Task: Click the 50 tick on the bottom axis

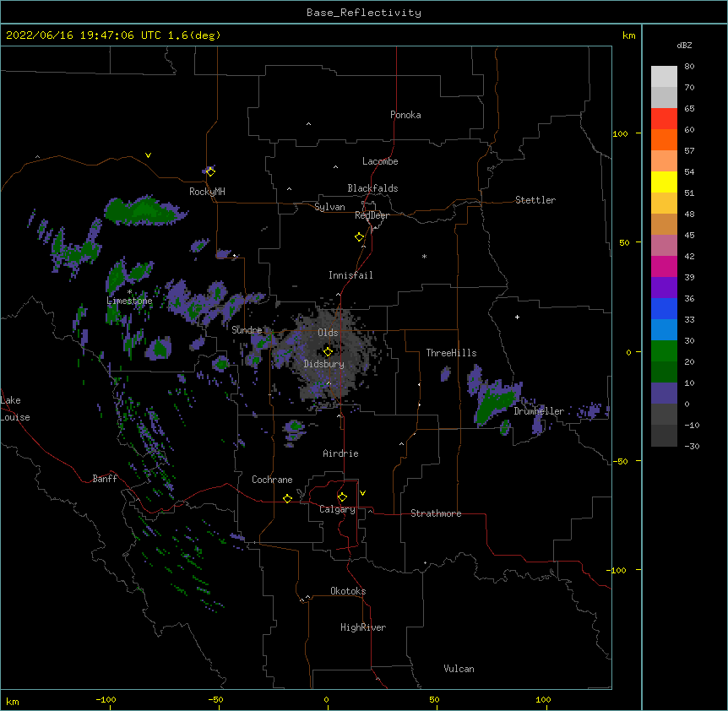Action: coord(434,700)
